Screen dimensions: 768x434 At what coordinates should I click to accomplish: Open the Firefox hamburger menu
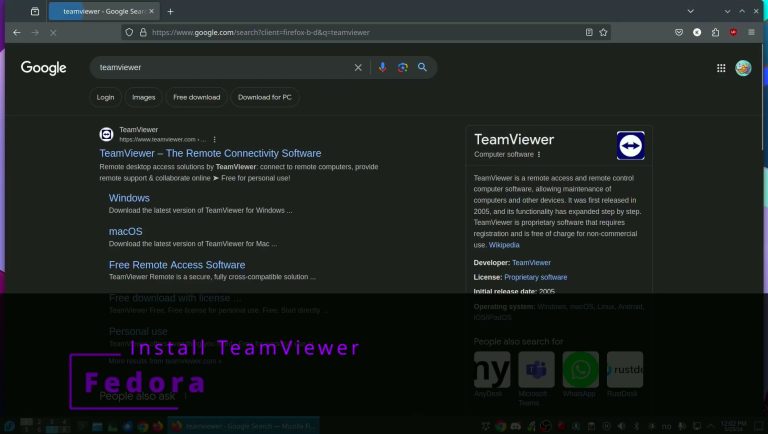click(x=751, y=32)
